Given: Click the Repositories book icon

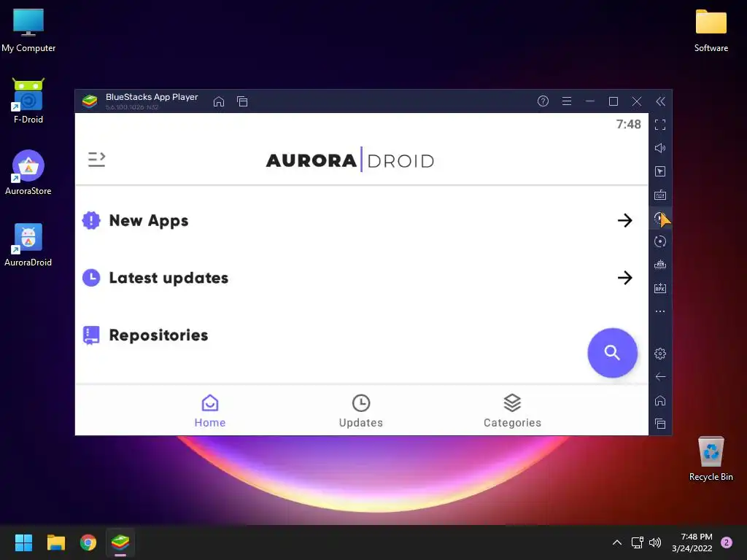Looking at the screenshot, I should click(x=91, y=335).
